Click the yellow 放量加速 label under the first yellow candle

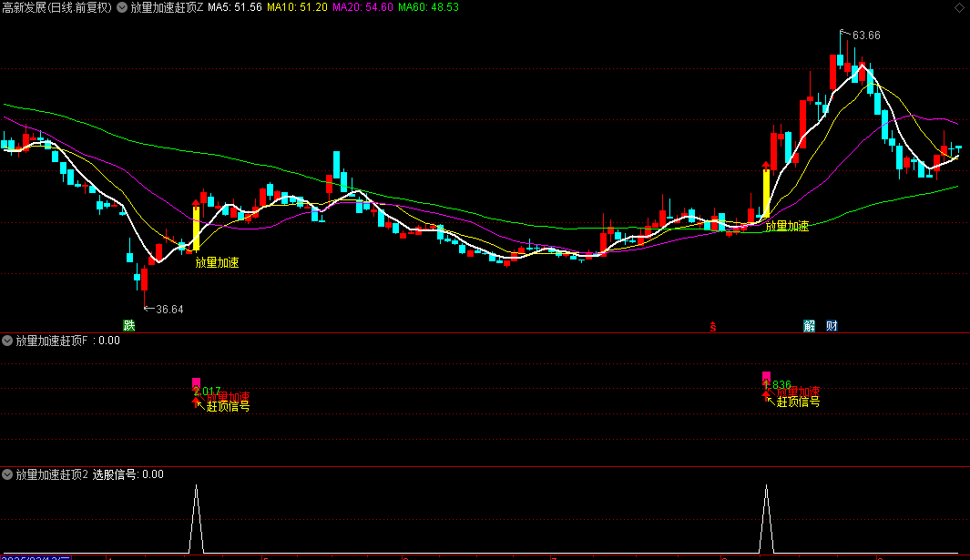pyautogui.click(x=217, y=262)
